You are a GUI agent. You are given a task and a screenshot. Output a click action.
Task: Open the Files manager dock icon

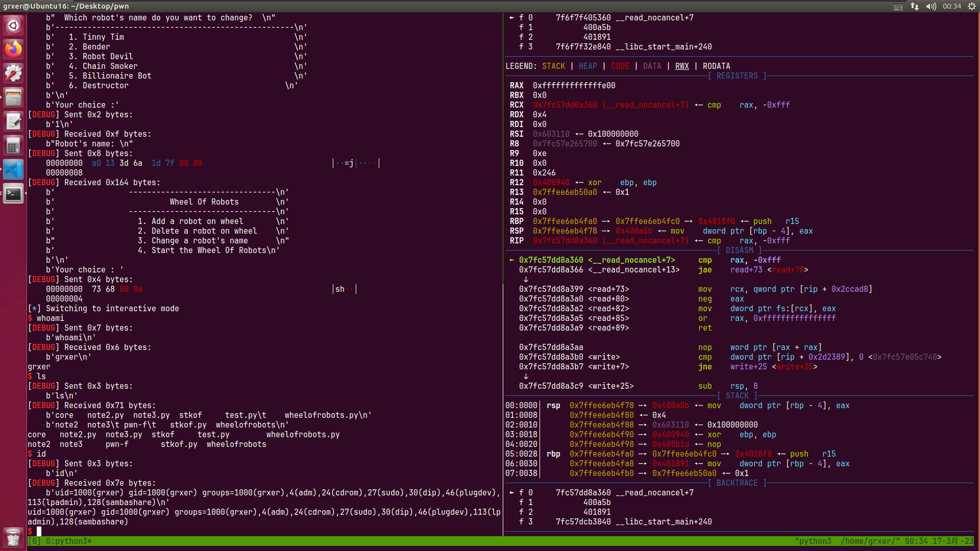tap(13, 97)
